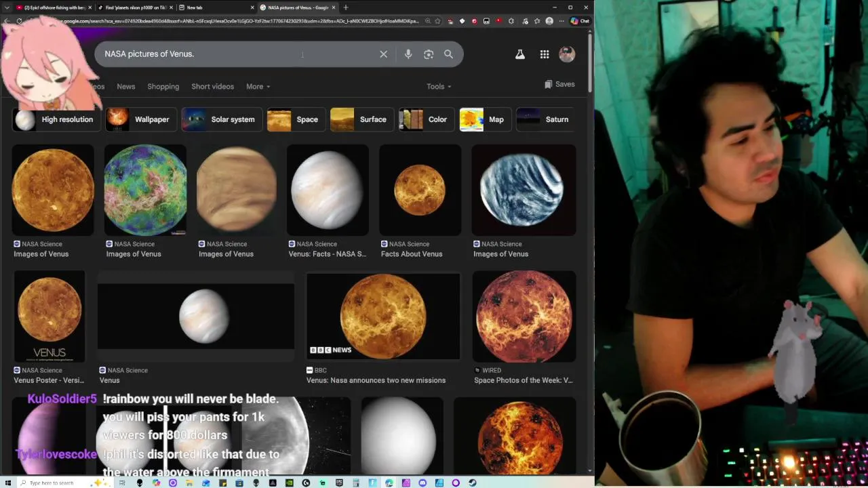
Task: Open Nvidia app from the taskbar
Action: [289, 483]
